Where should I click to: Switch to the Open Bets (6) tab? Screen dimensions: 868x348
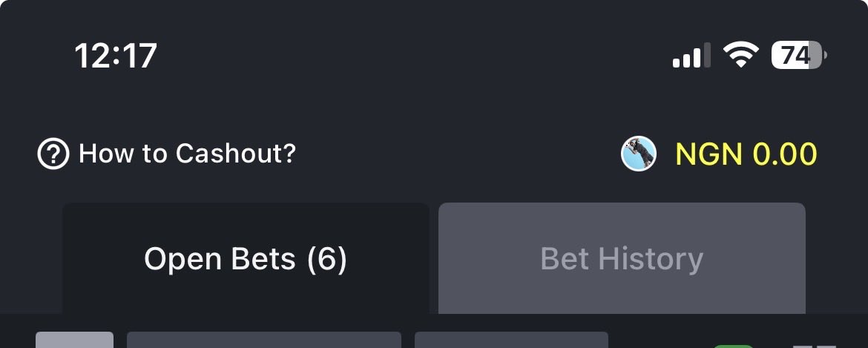click(x=246, y=258)
